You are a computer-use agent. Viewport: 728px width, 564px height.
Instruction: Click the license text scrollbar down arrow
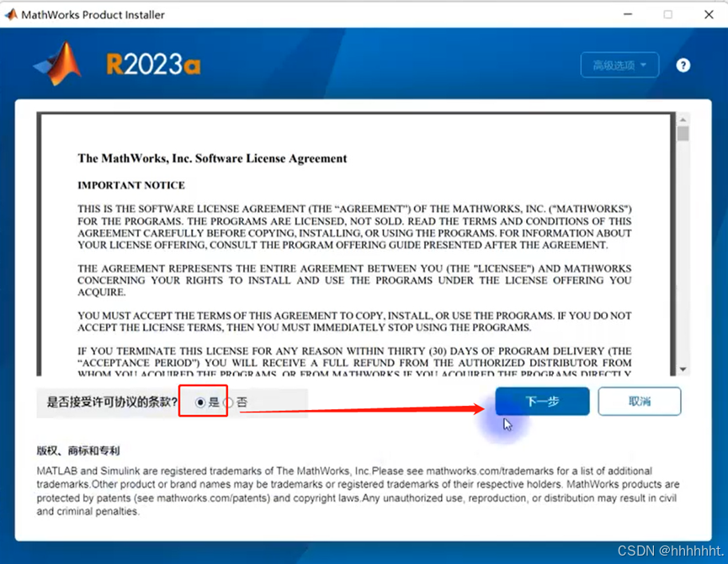683,370
